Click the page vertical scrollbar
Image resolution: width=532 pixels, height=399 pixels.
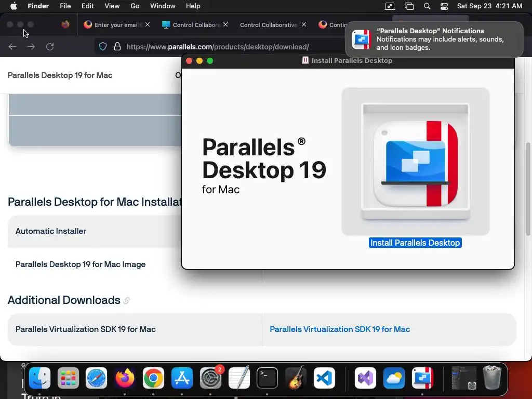[528, 189]
